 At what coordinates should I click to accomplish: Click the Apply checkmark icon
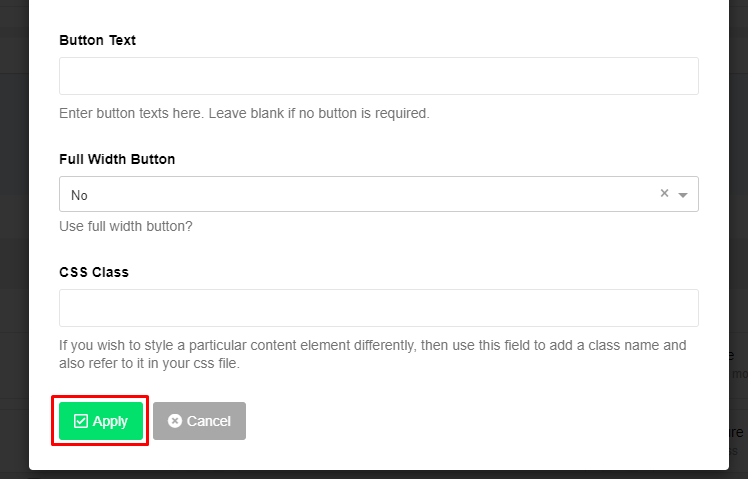(x=81, y=421)
